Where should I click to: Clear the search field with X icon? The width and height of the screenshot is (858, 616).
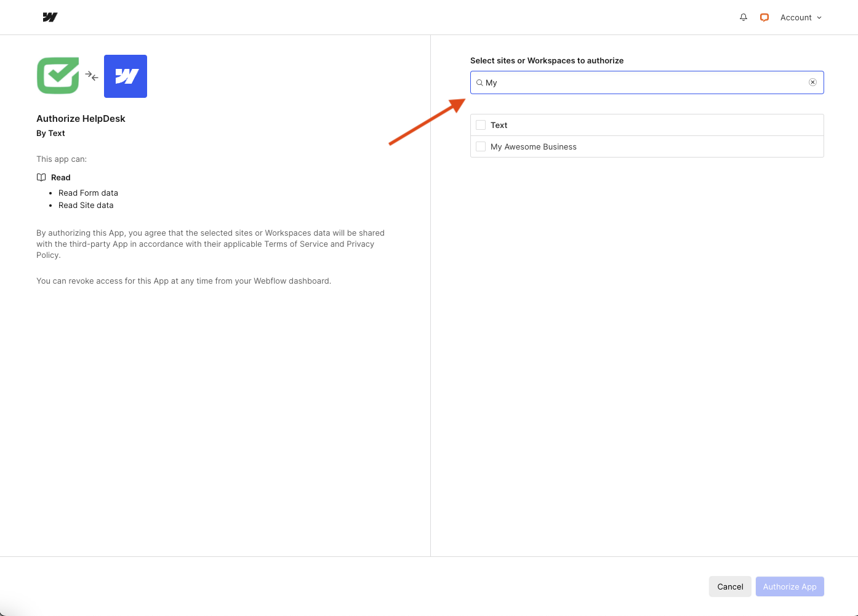tap(812, 82)
